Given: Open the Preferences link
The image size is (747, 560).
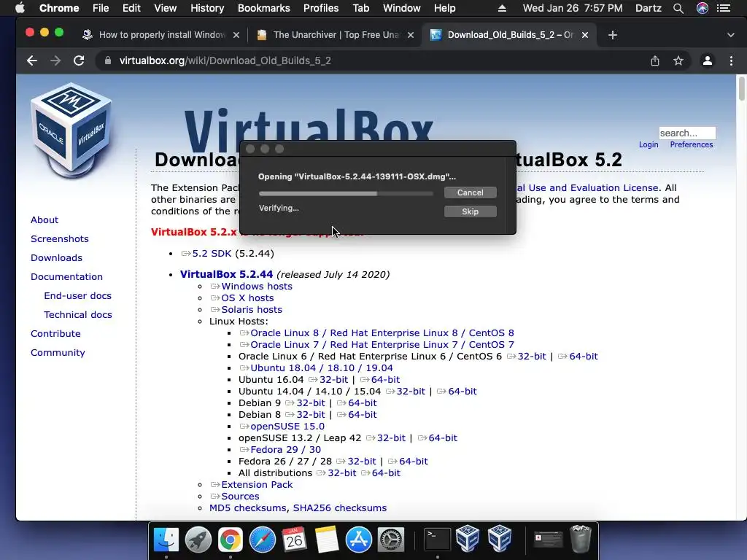Looking at the screenshot, I should [x=692, y=145].
